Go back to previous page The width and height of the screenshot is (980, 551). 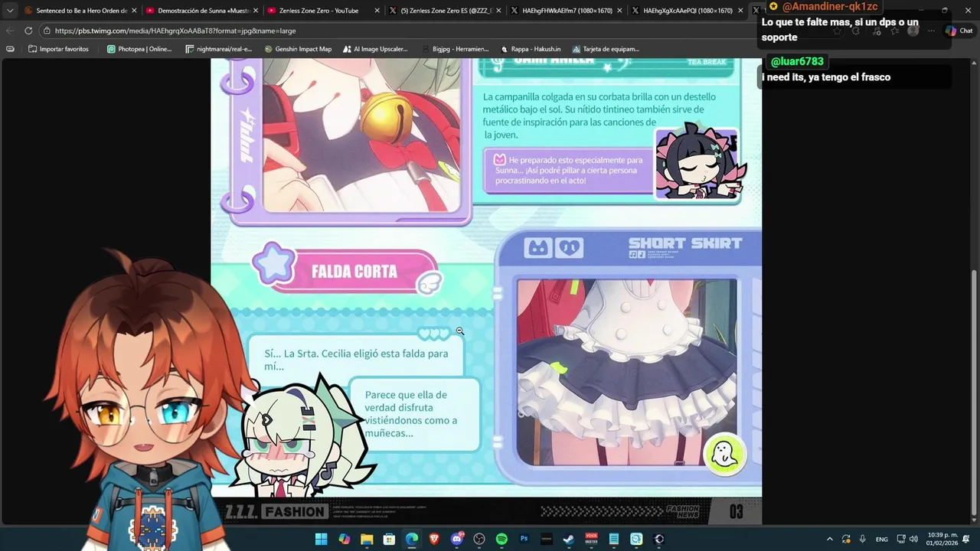coord(10,31)
